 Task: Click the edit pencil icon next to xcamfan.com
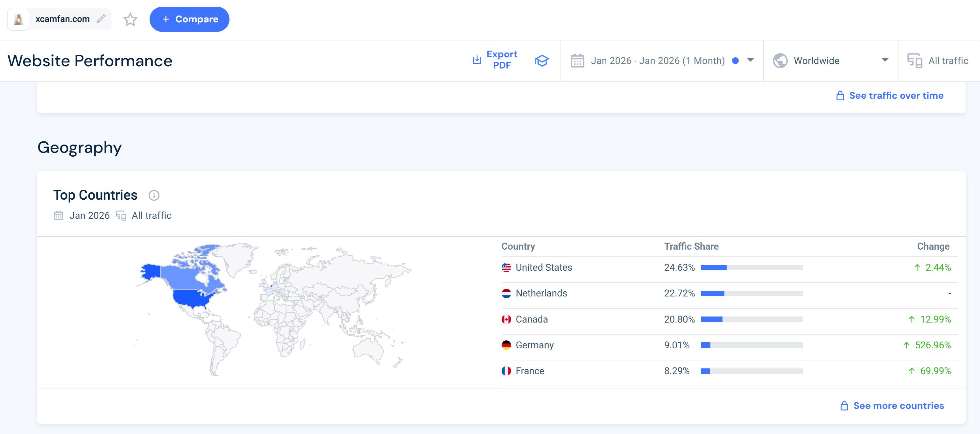[101, 19]
